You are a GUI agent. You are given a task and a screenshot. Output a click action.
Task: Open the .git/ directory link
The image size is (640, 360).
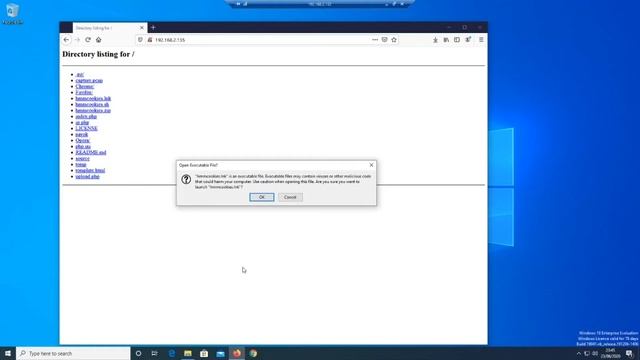pyautogui.click(x=80, y=74)
